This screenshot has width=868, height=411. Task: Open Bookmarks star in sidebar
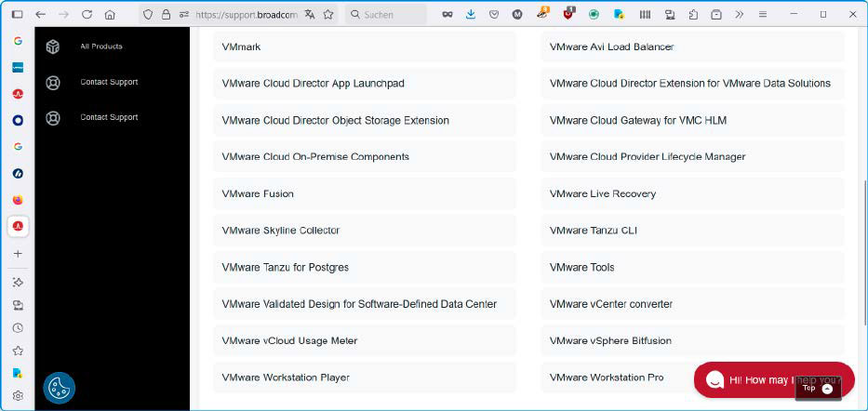(x=18, y=351)
